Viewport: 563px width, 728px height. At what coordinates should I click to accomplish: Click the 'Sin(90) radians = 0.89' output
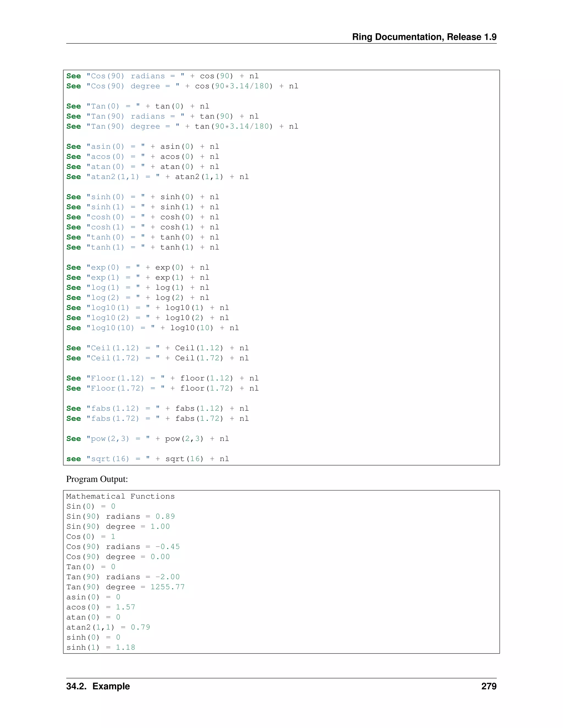120,517
